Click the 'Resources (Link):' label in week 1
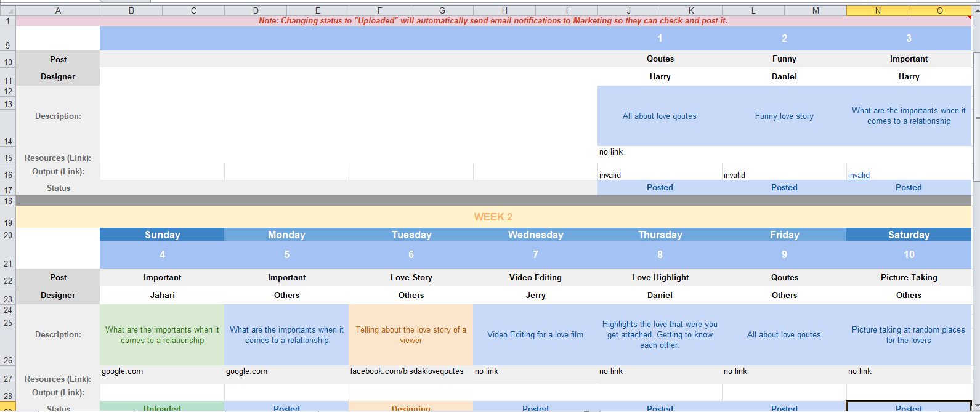The width and height of the screenshot is (980, 412). pos(58,158)
